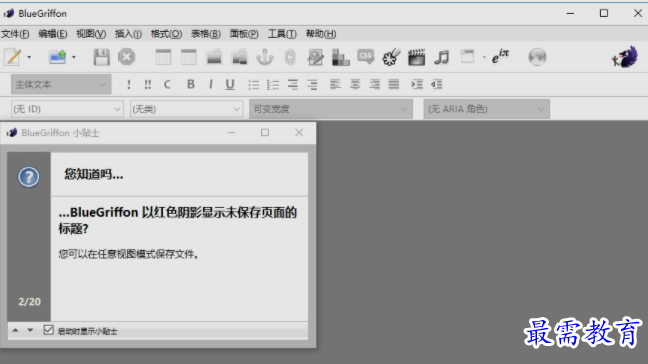Click the stop loading X icon
Image resolution: width=648 pixels, height=364 pixels.
[x=126, y=57]
